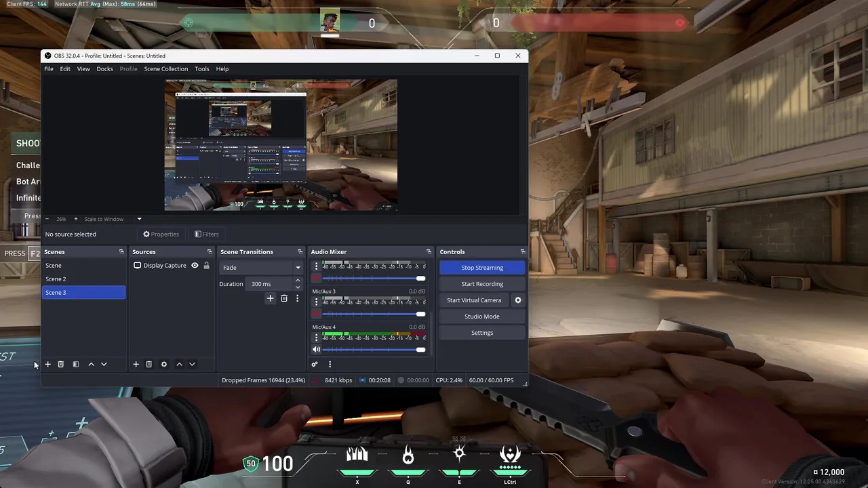The image size is (868, 488).
Task: Open OBS Settings button
Action: click(482, 333)
